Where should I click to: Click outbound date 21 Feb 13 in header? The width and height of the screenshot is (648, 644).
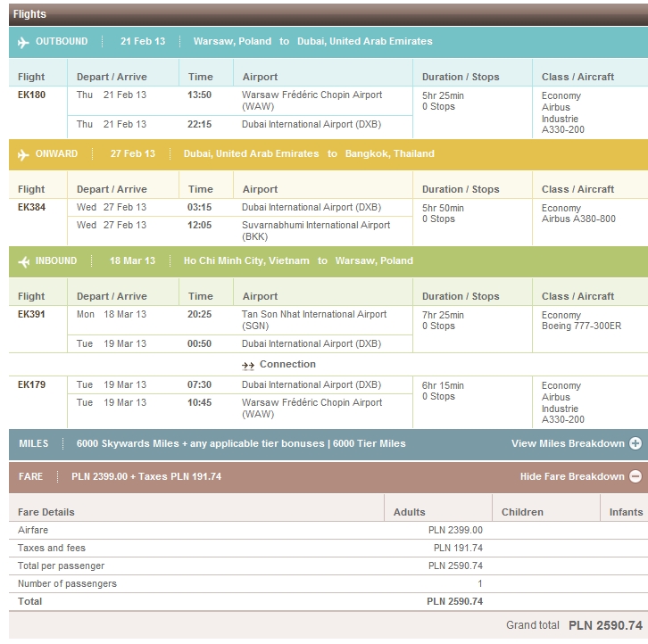click(x=143, y=41)
